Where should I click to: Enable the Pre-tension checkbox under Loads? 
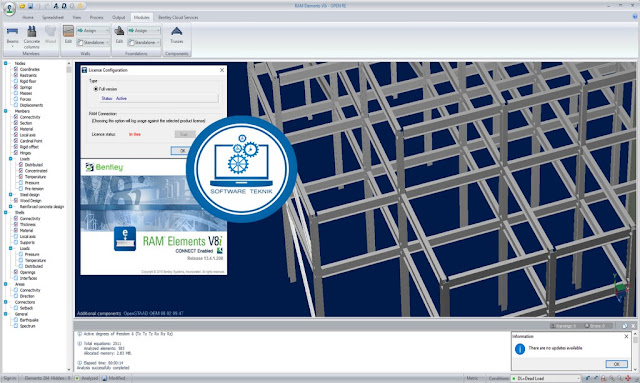point(21,189)
